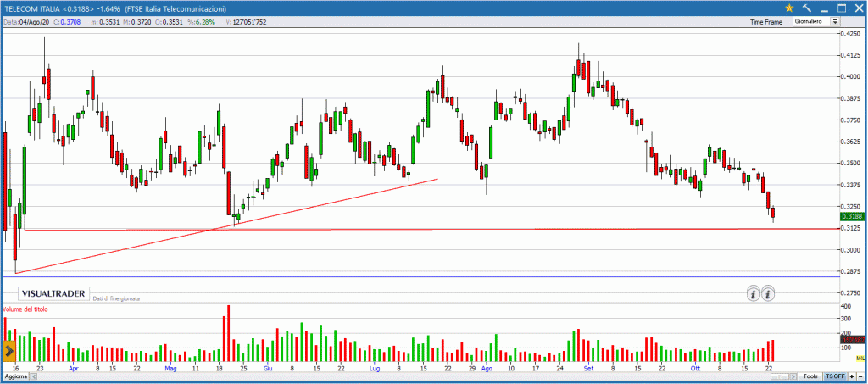
Task: Click the MIL yellow label
Action: pyautogui.click(x=861, y=359)
